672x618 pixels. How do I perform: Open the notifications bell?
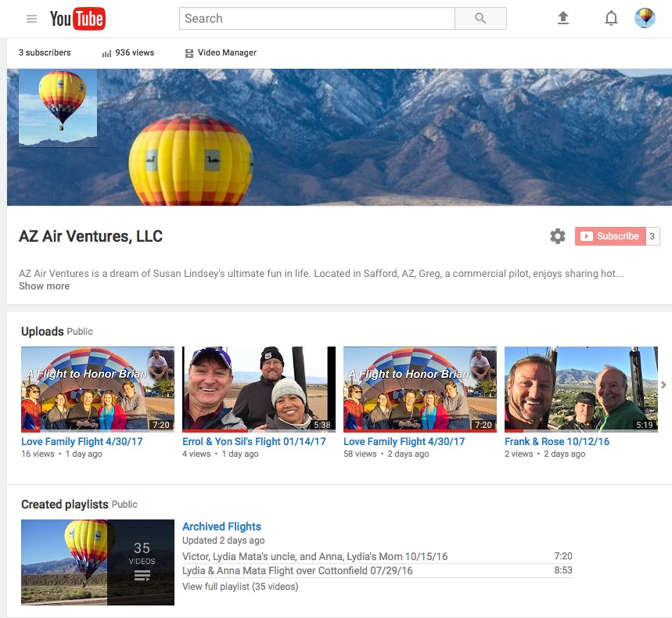612,19
